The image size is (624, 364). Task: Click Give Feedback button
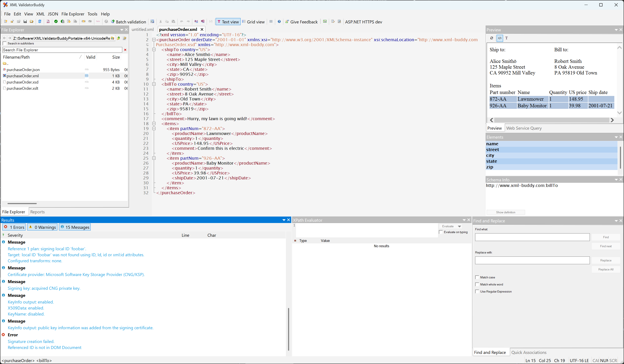[x=301, y=22]
